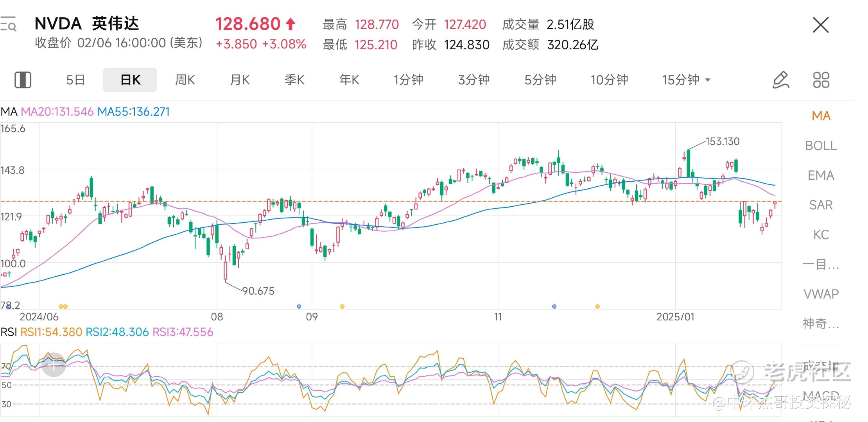Click the RSI1:54.380 legend label

(x=51, y=332)
